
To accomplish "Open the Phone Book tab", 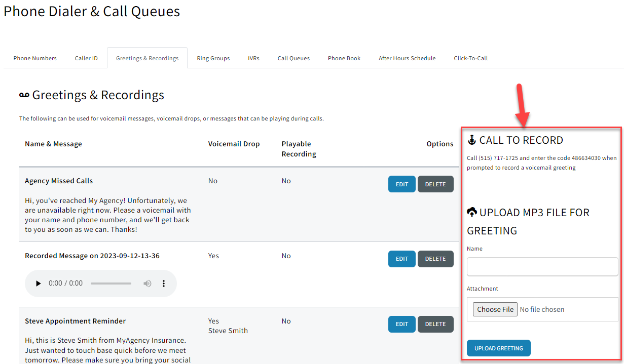I will (x=344, y=58).
